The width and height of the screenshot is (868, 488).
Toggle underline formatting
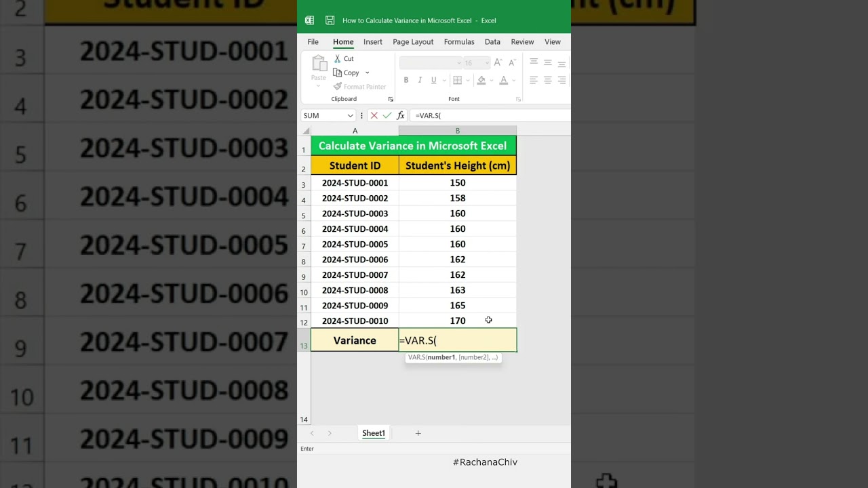433,80
